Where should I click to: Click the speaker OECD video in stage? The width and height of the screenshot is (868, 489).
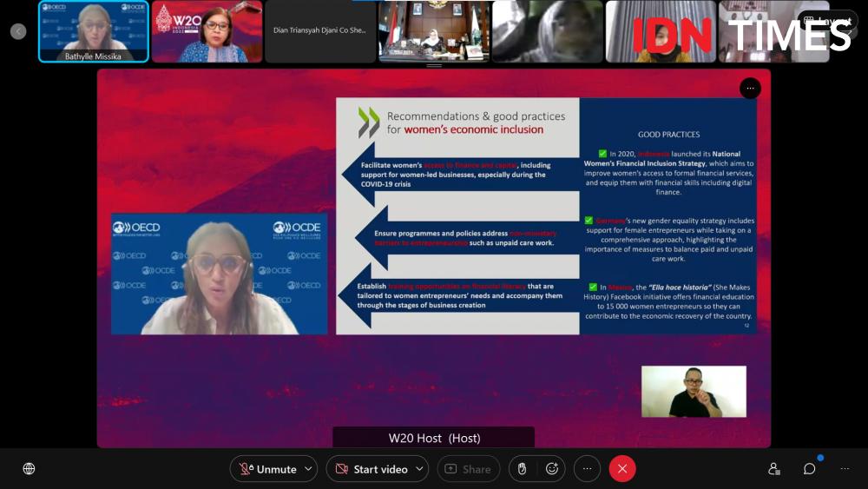pyautogui.click(x=220, y=274)
